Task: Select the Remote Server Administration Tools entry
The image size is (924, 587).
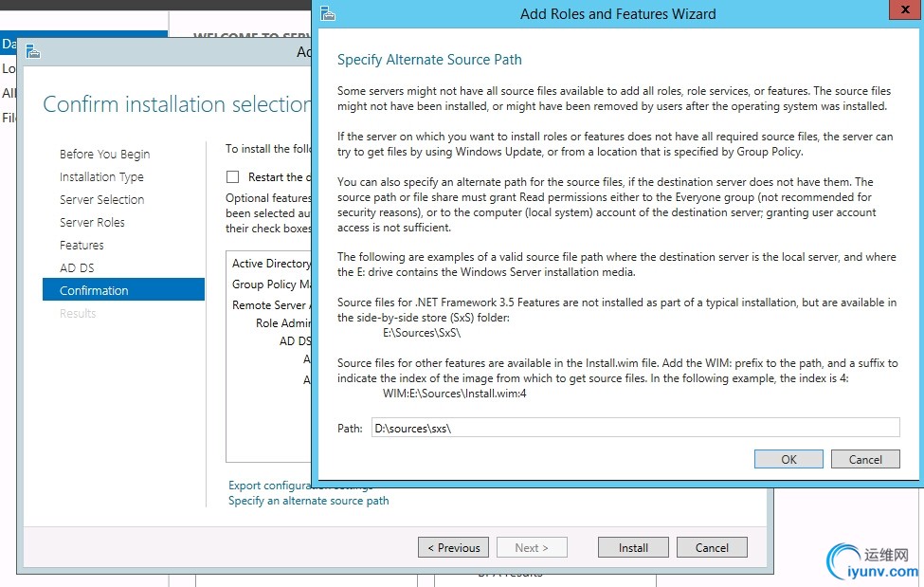Action: [271, 305]
